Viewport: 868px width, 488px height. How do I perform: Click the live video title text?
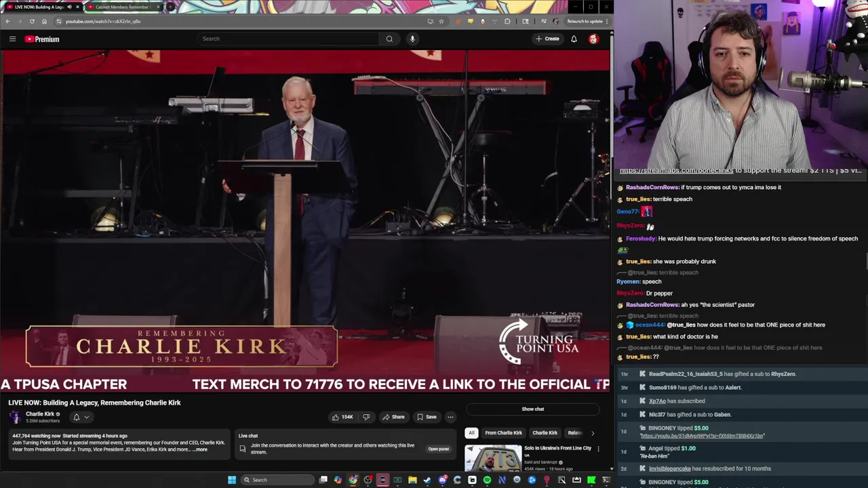pyautogui.click(x=94, y=403)
